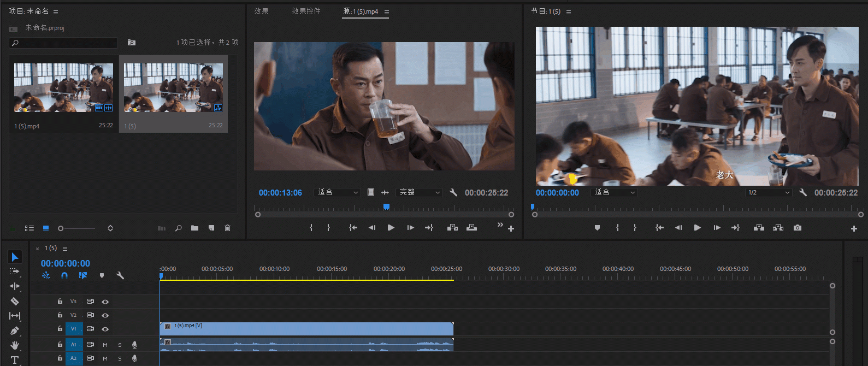Image resolution: width=868 pixels, height=366 pixels.
Task: Select the Slip tool
Action: (x=15, y=316)
